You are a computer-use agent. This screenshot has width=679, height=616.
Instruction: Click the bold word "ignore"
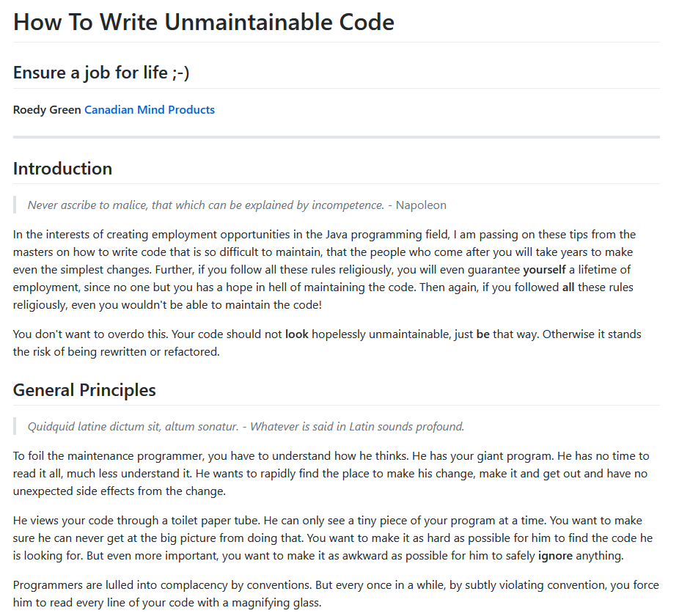(x=555, y=556)
